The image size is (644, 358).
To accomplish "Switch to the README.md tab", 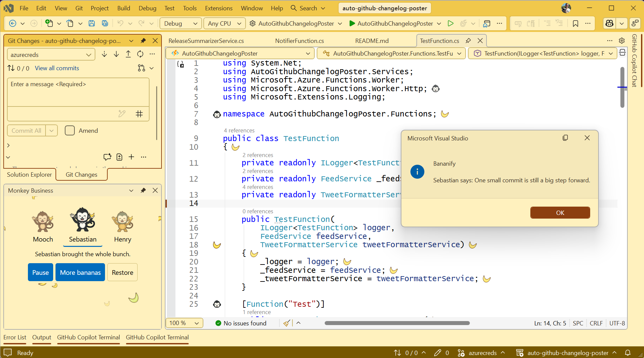I will click(372, 41).
